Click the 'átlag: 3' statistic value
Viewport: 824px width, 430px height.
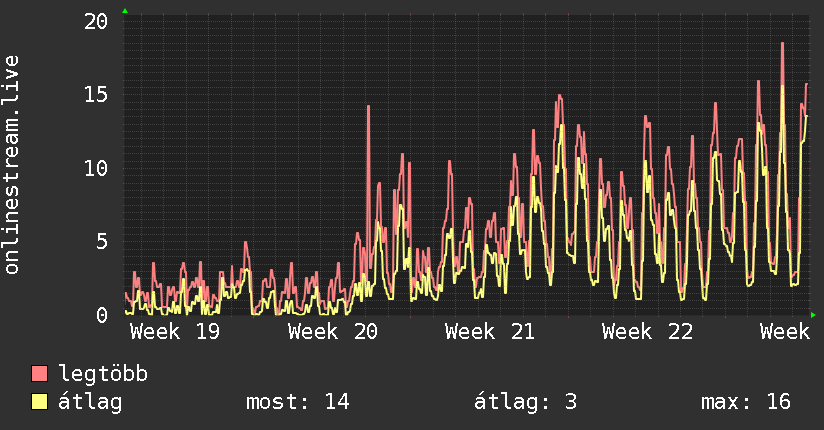coord(525,402)
